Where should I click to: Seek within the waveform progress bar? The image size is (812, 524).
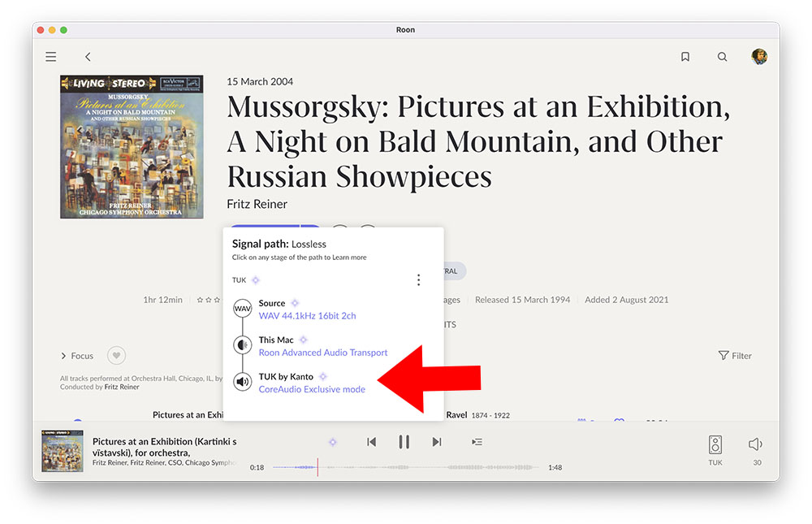[406, 467]
